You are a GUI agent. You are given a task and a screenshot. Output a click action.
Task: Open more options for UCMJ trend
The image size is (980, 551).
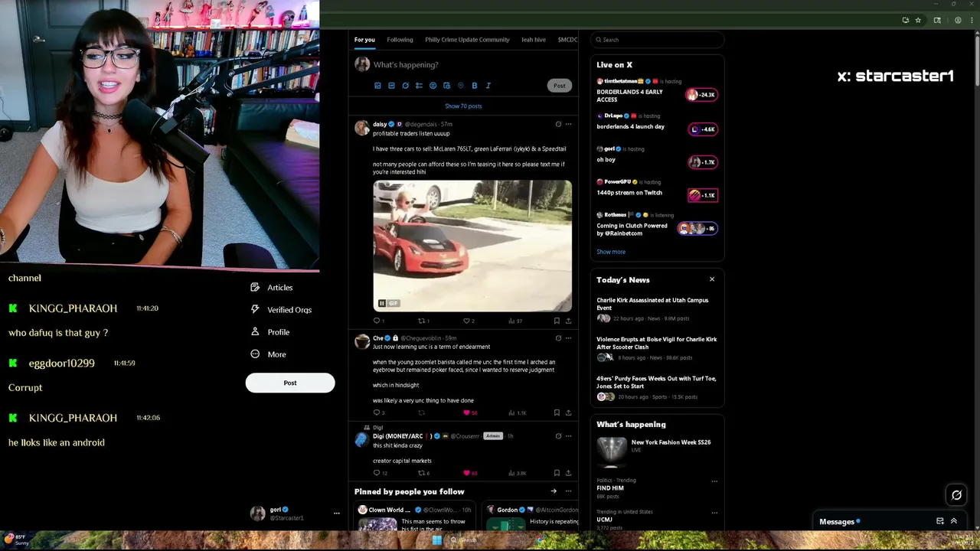pos(714,513)
